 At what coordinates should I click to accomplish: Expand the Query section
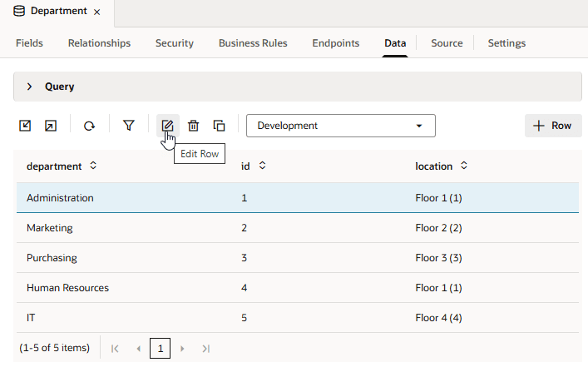click(x=30, y=87)
